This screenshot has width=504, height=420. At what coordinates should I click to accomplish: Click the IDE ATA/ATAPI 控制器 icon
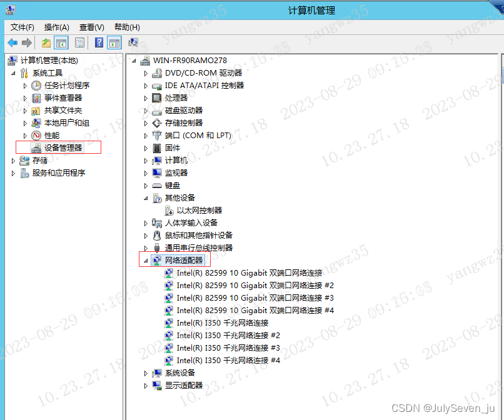(157, 86)
